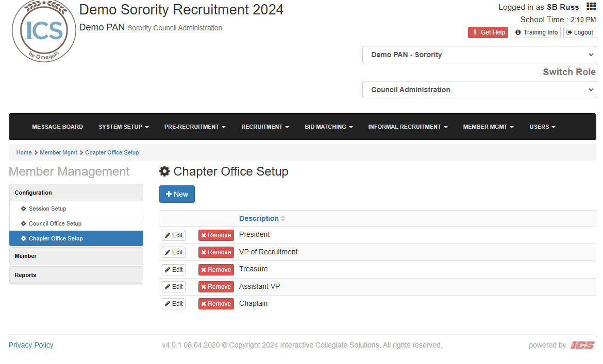603x364 pixels.
Task: Remove the Chaplain office
Action: [216, 303]
